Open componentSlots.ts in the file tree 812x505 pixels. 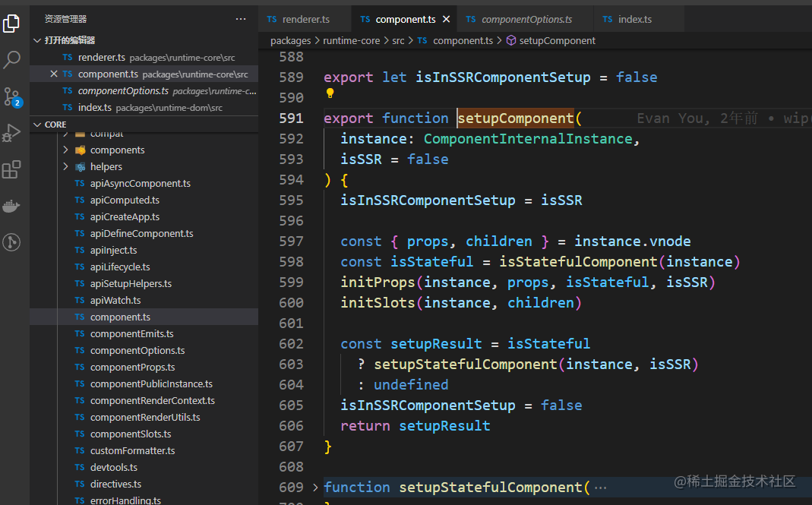click(x=144, y=434)
